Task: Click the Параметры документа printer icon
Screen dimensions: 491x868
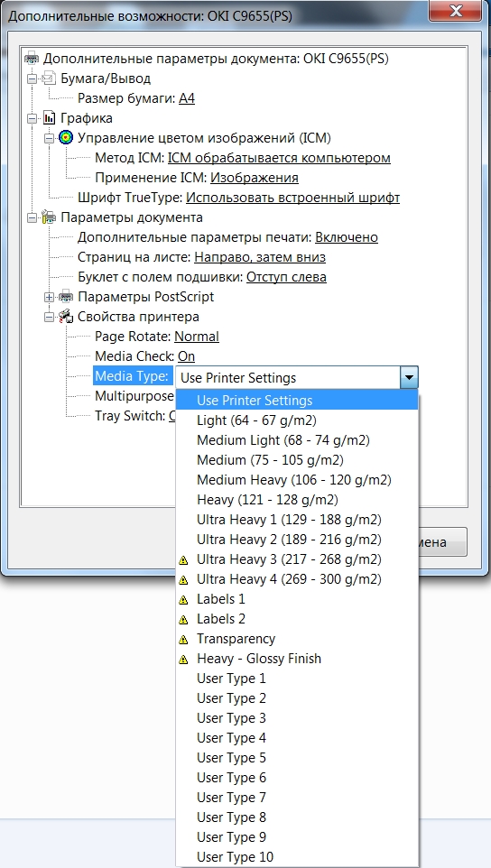Action: click(x=50, y=217)
